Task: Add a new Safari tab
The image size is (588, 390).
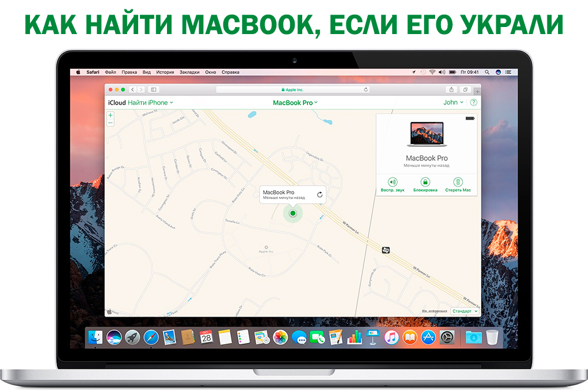Action: (x=477, y=92)
